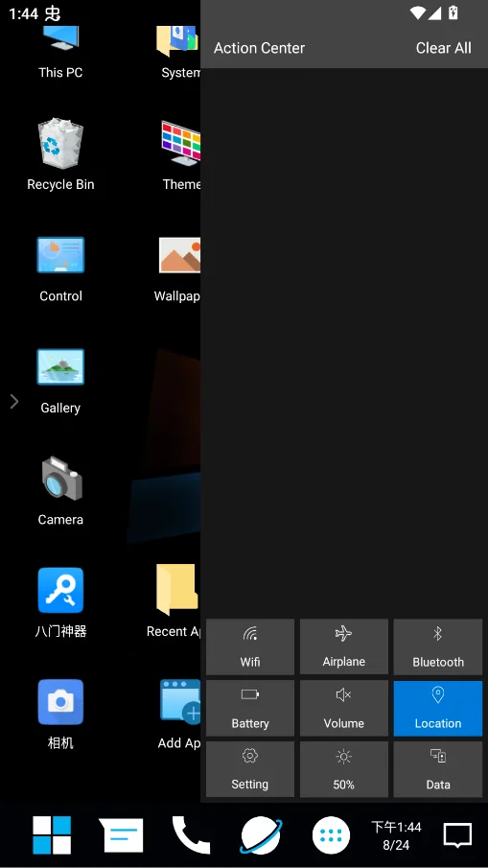Viewport: 488px width, 868px height.
Task: Toggle Airplane mode tile
Action: pyautogui.click(x=343, y=646)
